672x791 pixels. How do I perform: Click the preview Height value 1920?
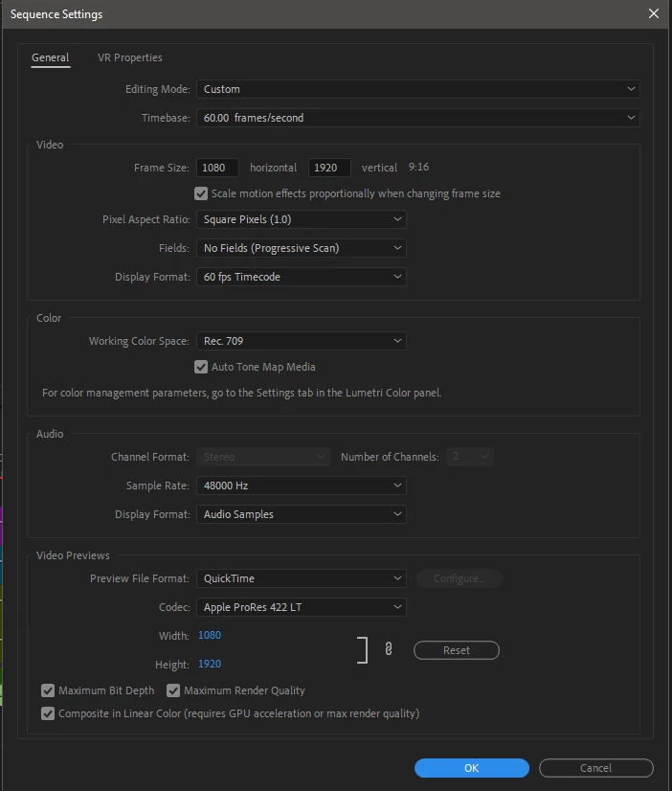[210, 664]
